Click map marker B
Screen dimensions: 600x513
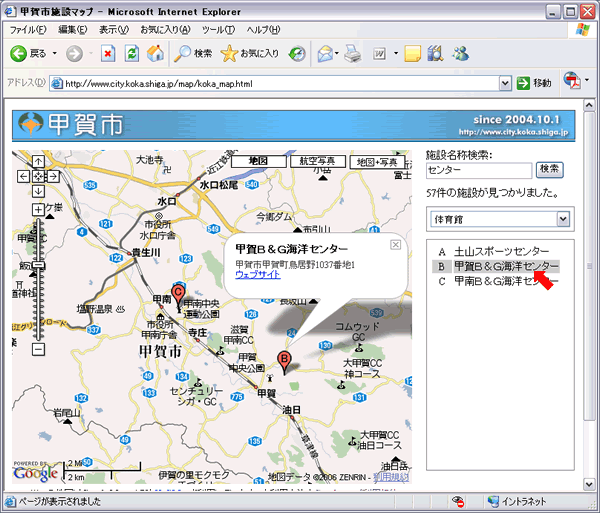tap(284, 361)
